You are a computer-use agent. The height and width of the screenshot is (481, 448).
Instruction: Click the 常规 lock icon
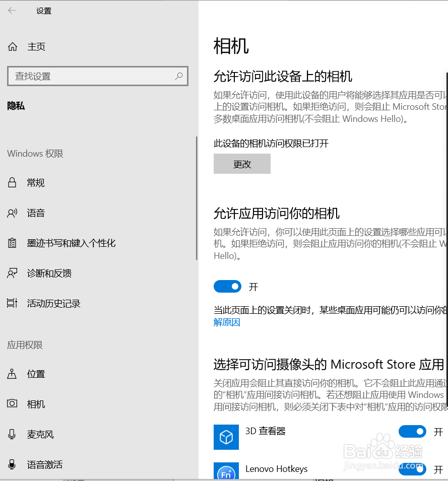point(12,182)
